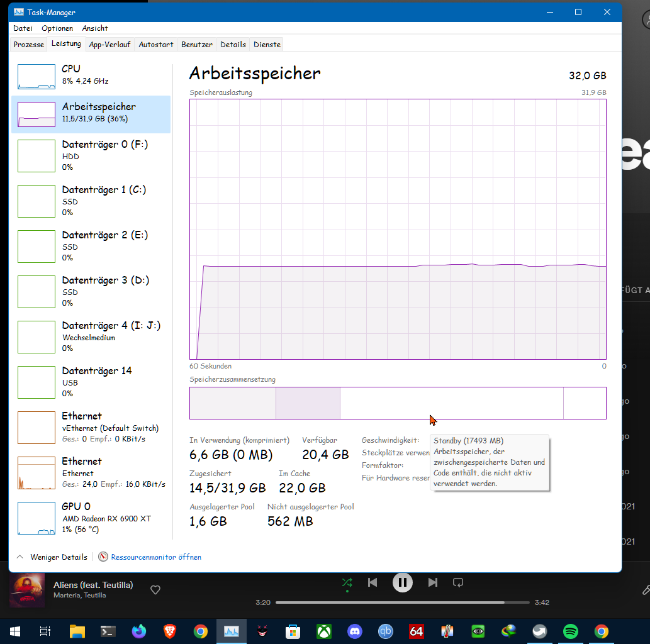The image size is (650, 644).
Task: Click the modified segment of memory composition bar
Action: point(308,402)
